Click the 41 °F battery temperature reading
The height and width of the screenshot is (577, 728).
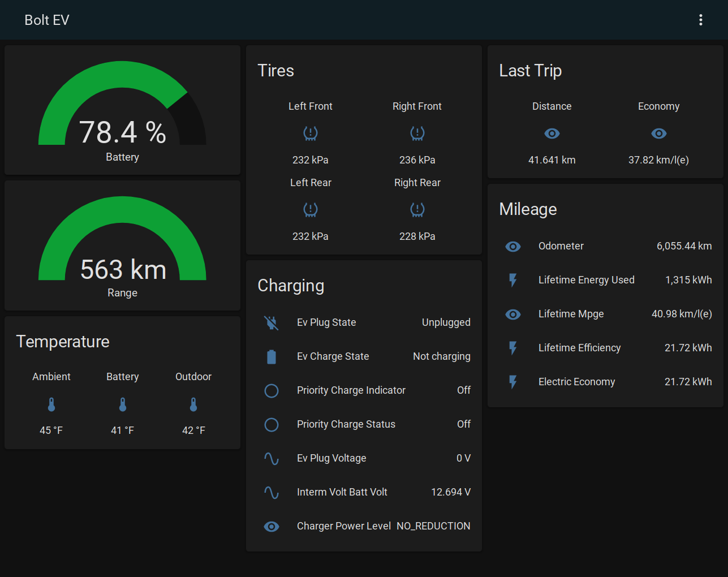coord(122,430)
